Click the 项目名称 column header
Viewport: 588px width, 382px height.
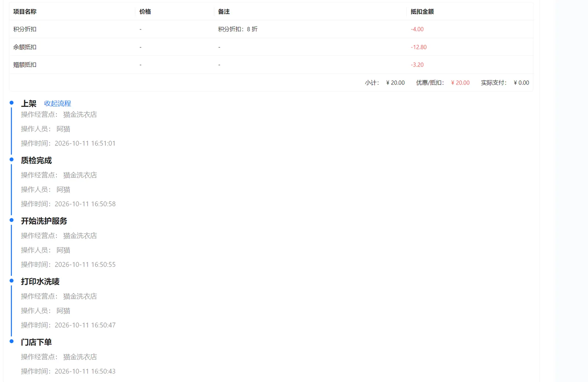(25, 11)
